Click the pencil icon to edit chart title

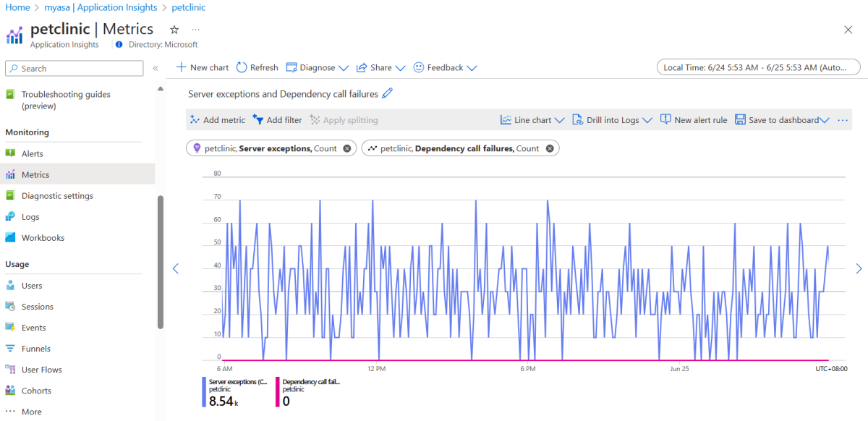point(388,93)
